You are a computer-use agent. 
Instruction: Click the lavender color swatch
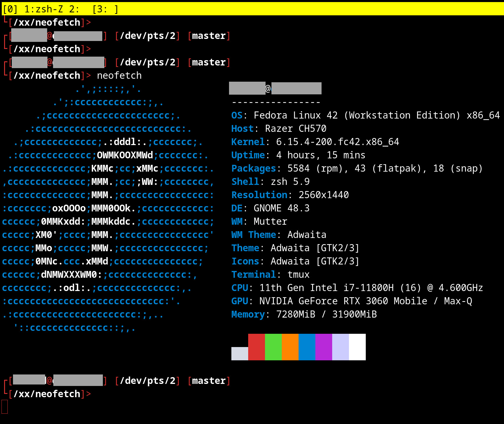pyautogui.click(x=340, y=347)
